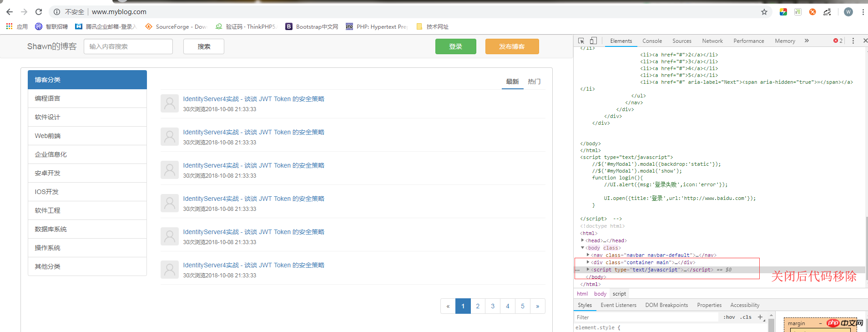Image resolution: width=868 pixels, height=332 pixels.
Task: Open the DevTools error count indicator
Action: (838, 41)
